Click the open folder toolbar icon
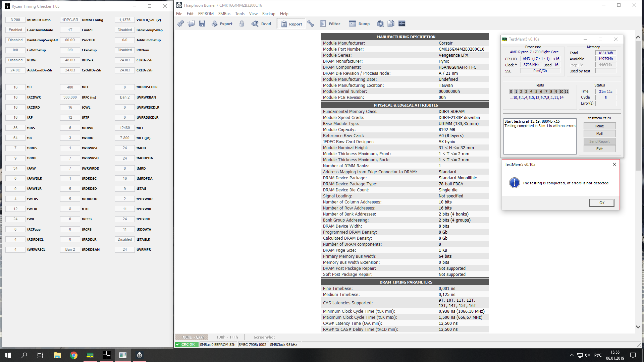This screenshot has height=362, width=644. tap(191, 24)
